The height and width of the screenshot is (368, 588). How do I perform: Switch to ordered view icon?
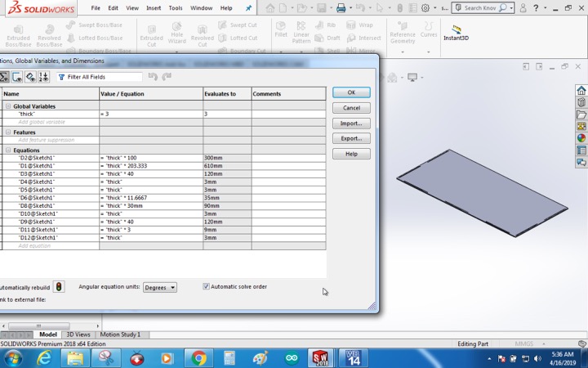pos(43,77)
